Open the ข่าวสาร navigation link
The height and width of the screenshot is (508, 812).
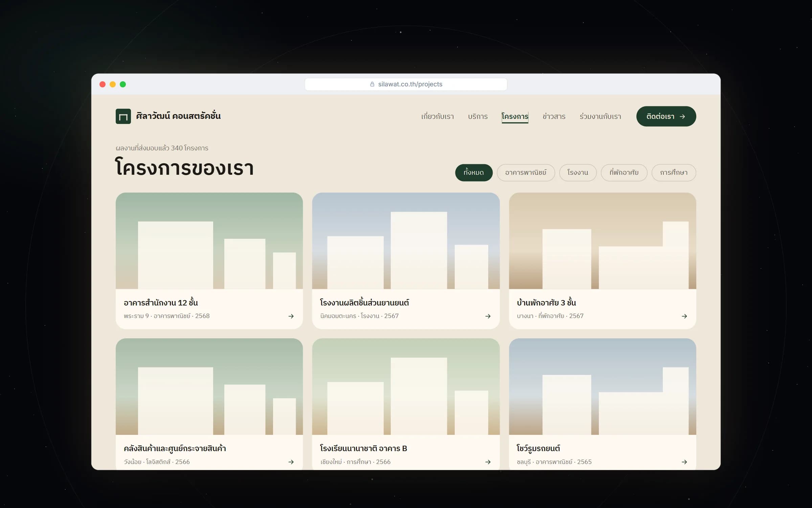point(554,117)
